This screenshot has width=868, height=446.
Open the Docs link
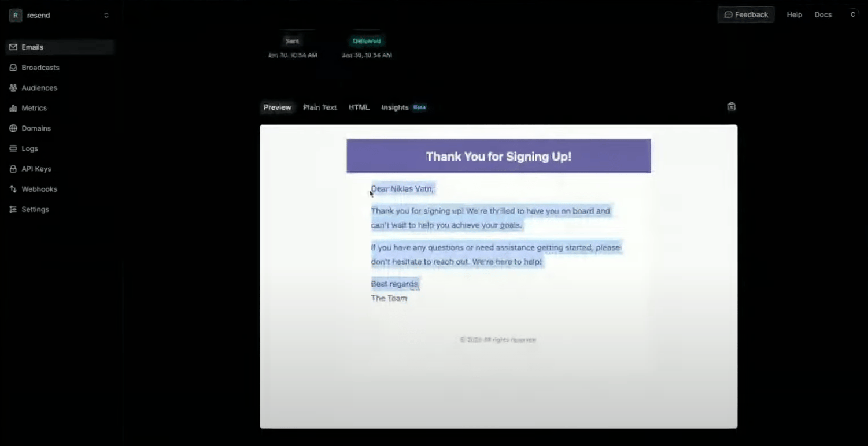[823, 15]
